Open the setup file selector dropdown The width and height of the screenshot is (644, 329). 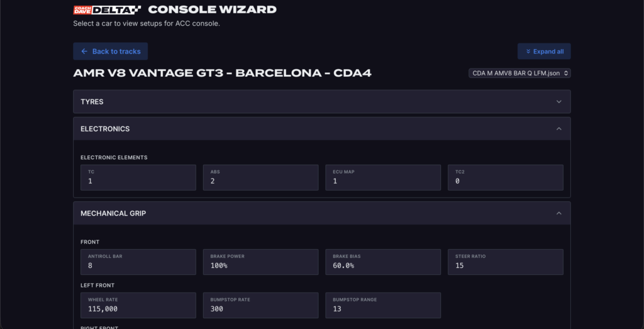[519, 73]
